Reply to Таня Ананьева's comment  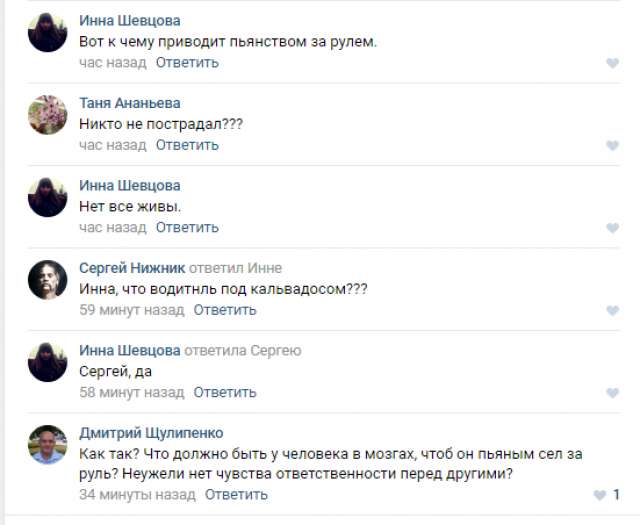pos(187,145)
